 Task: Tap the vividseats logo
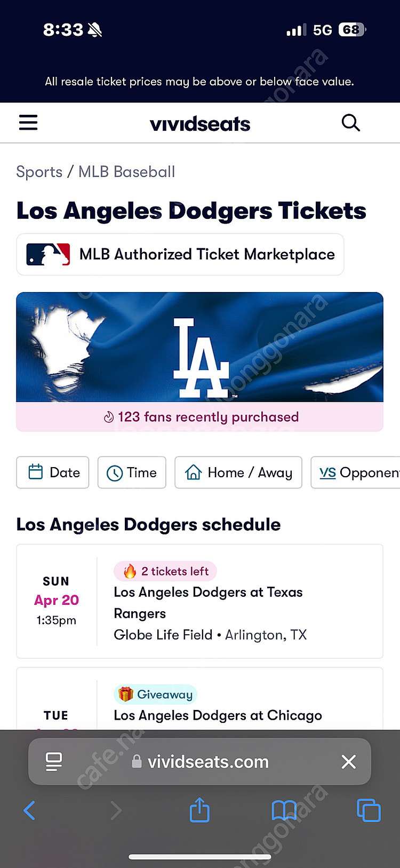(x=200, y=124)
